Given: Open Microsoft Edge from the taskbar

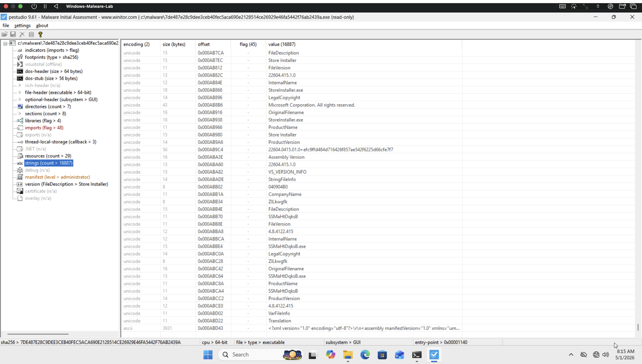Looking at the screenshot, I should click(365, 354).
